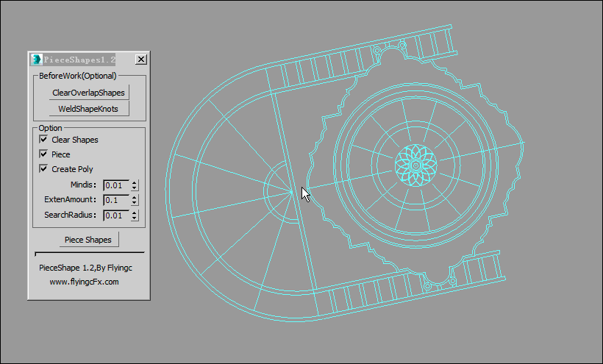The width and height of the screenshot is (603, 364).
Task: Click the 'PieceShape 1.2,By Flyingc' text
Action: (x=85, y=268)
